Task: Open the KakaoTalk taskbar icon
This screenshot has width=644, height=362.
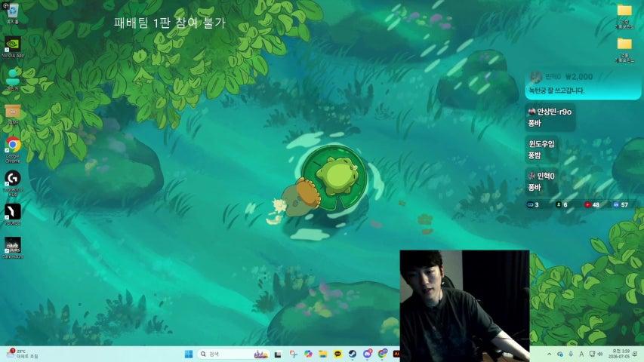Action: click(337, 354)
